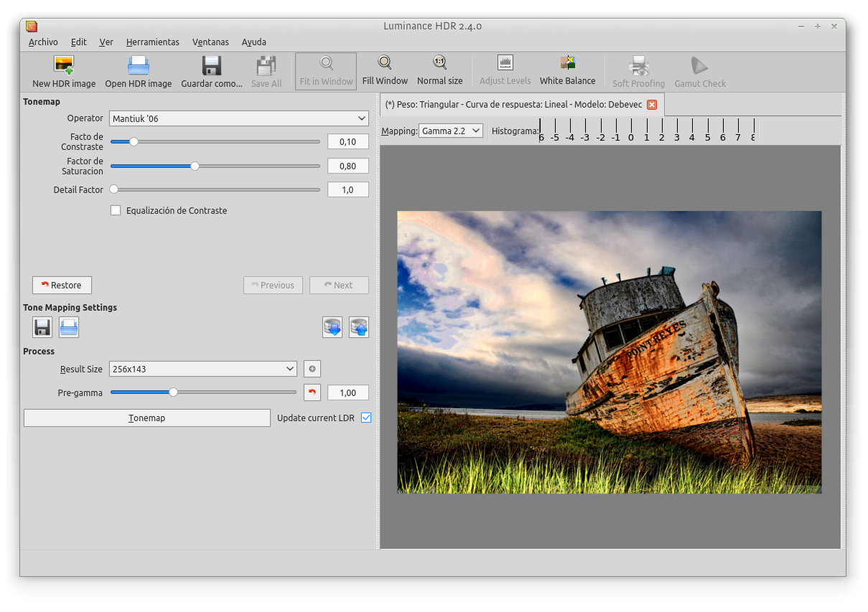Open the Ventanas menu

tap(210, 42)
